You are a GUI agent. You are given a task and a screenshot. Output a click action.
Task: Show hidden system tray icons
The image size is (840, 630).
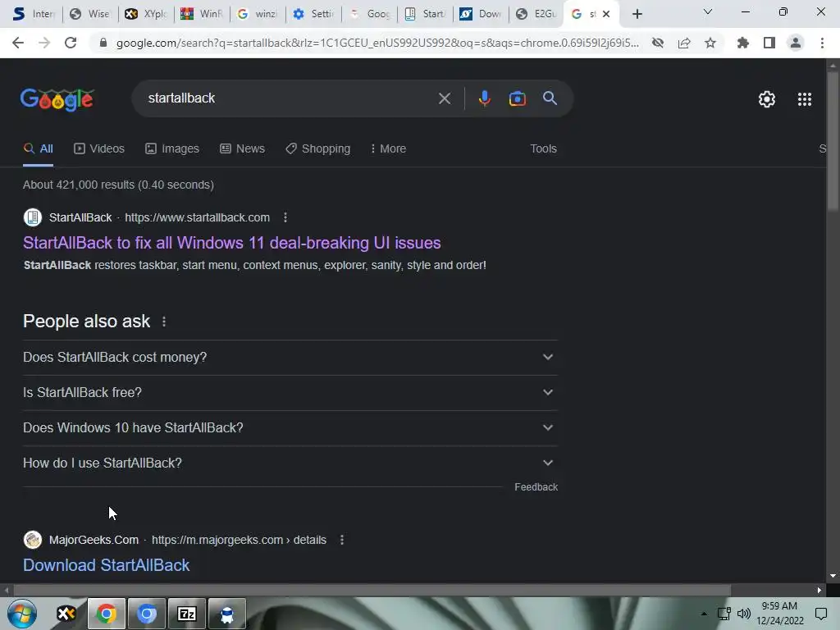point(704,614)
